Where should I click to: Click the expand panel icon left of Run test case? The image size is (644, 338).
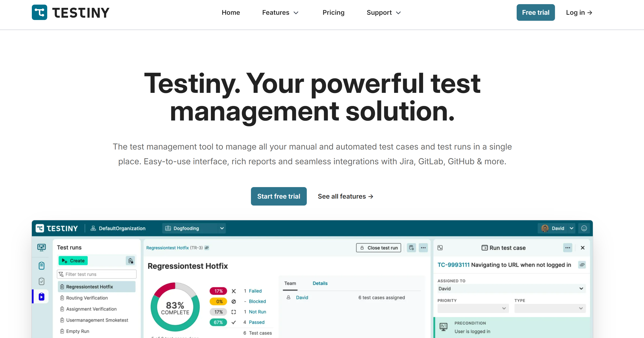tap(440, 248)
